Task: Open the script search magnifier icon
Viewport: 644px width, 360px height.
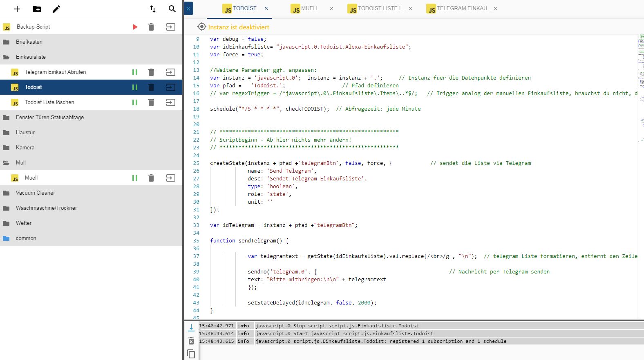Action: (172, 9)
